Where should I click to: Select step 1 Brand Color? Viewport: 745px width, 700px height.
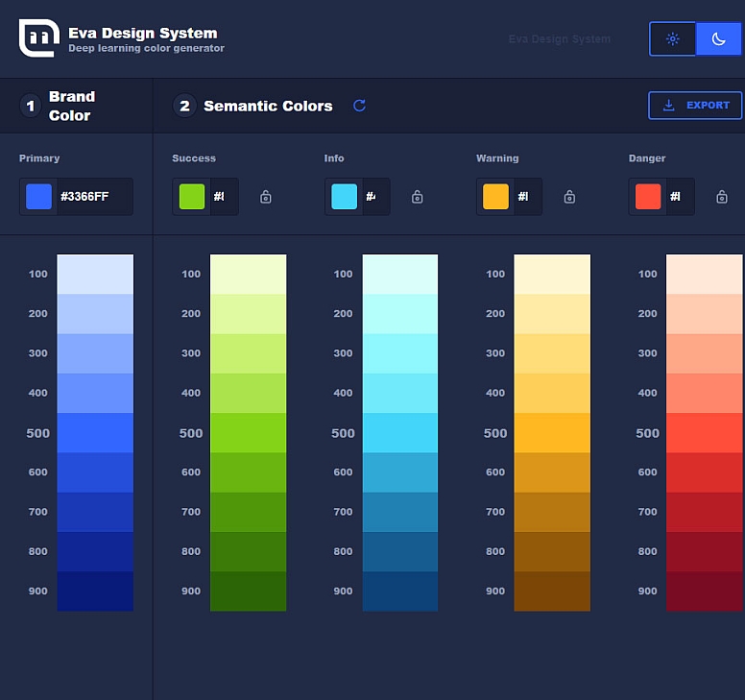[x=58, y=106]
